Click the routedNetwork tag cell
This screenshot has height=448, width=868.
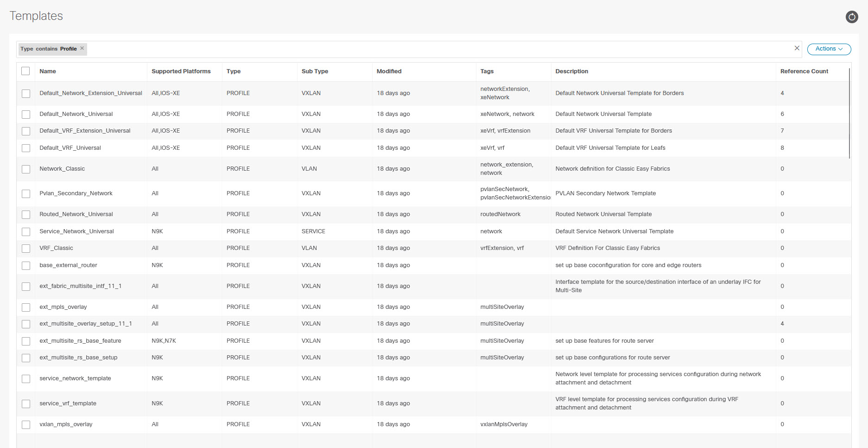500,214
